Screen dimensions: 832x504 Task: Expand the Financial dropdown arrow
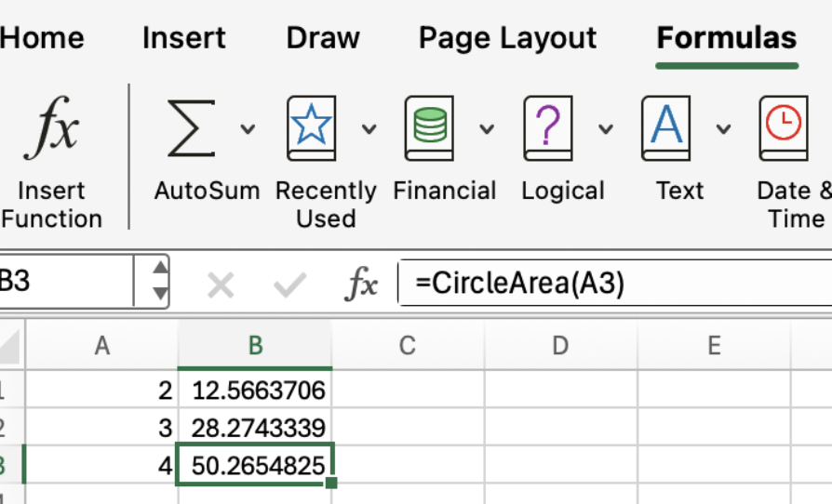(487, 128)
